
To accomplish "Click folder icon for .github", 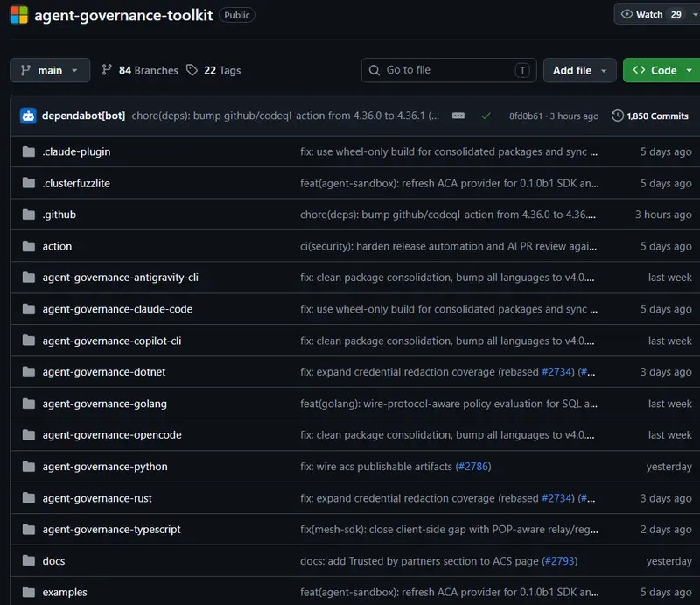I will [29, 215].
